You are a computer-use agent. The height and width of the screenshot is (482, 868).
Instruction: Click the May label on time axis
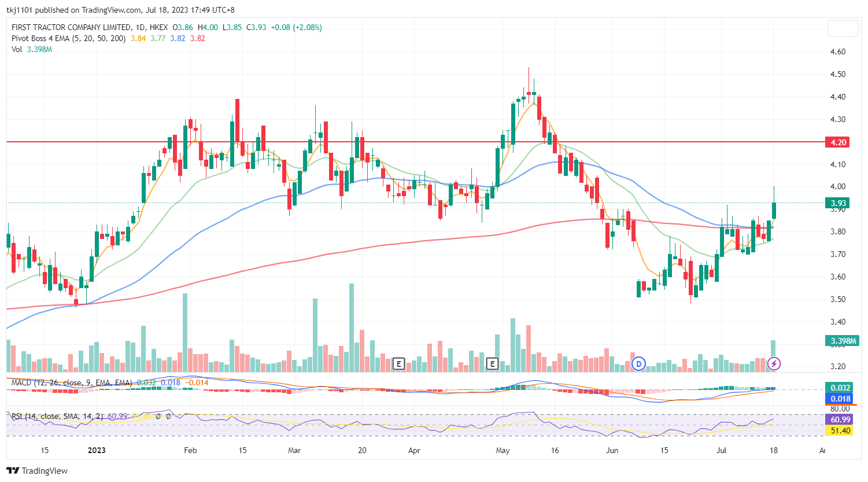503,450
